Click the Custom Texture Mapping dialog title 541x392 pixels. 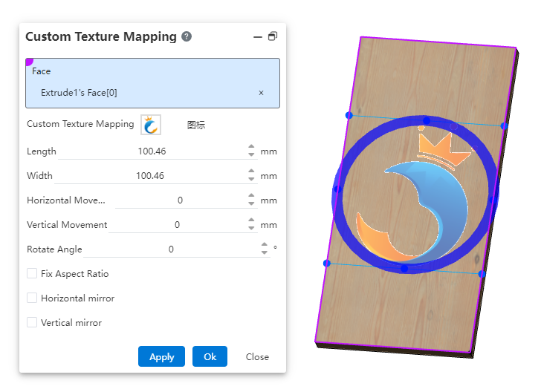coord(101,36)
